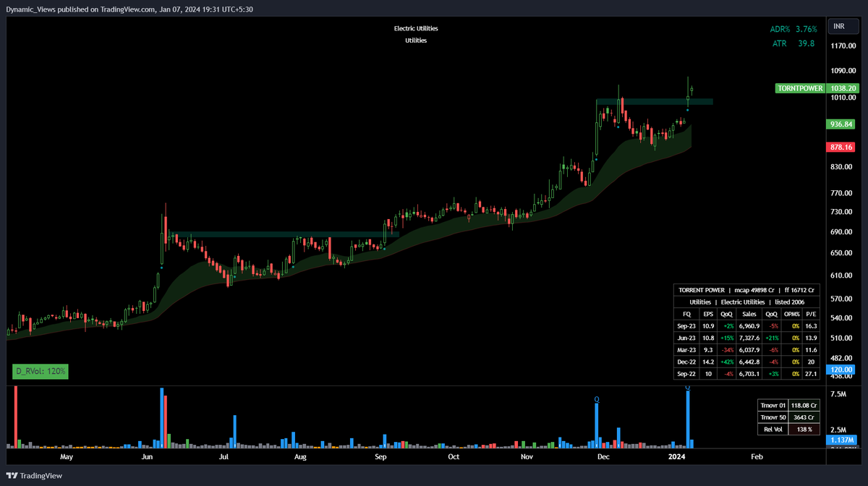Screen dimensions: 868x486
Task: Click the 7.5M volume axis level
Action: (838, 395)
